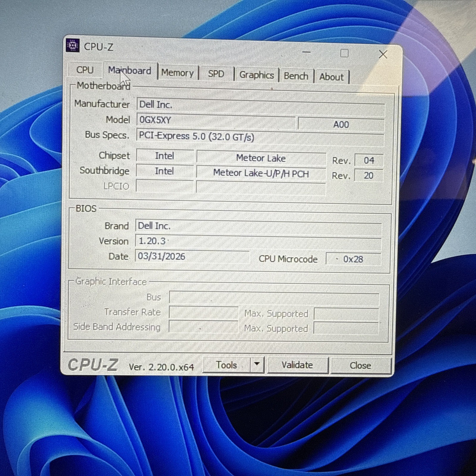
Task: Click the maximize box of CPU-Z window
Action: point(344,54)
